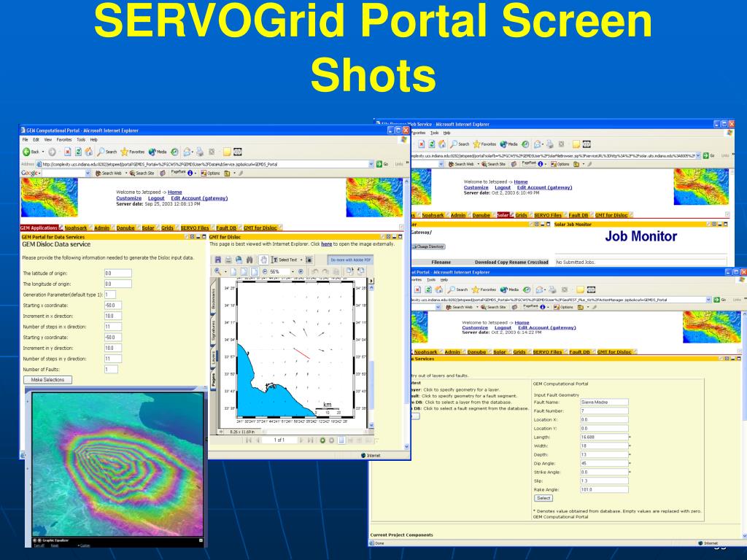
Task: Go to first page in PDF navigation bar
Action: click(248, 440)
